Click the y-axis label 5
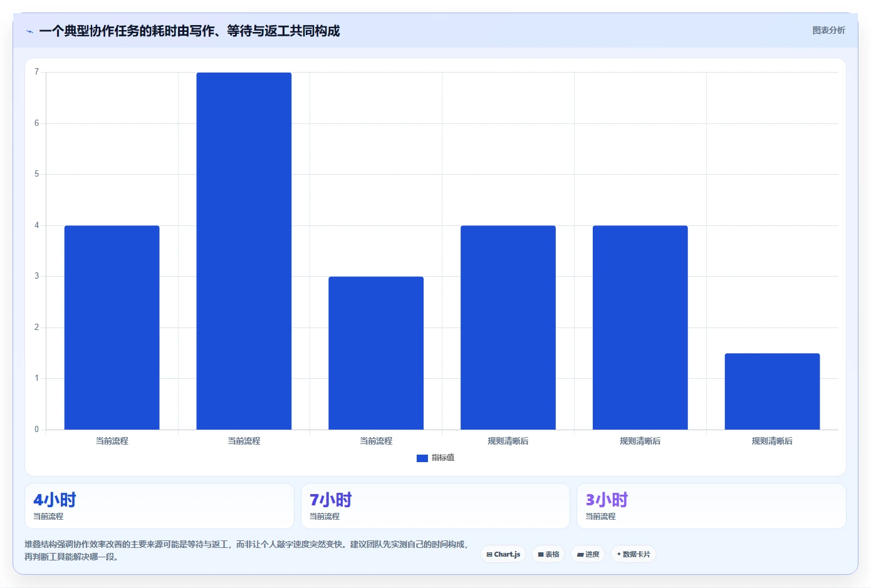This screenshot has height=588, width=871. (x=36, y=174)
